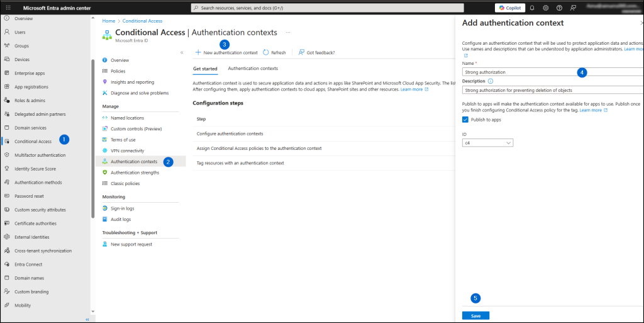Click the Cross-tenant synchronization icon

tap(6, 251)
